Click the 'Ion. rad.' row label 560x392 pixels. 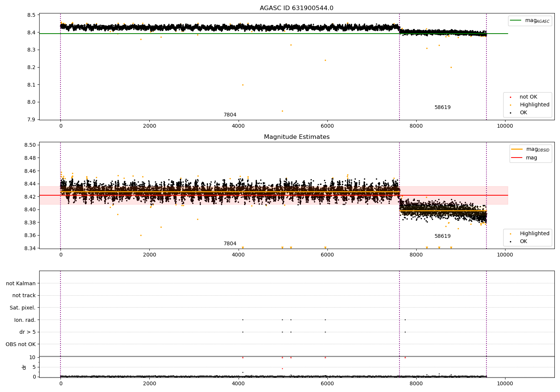point(25,320)
